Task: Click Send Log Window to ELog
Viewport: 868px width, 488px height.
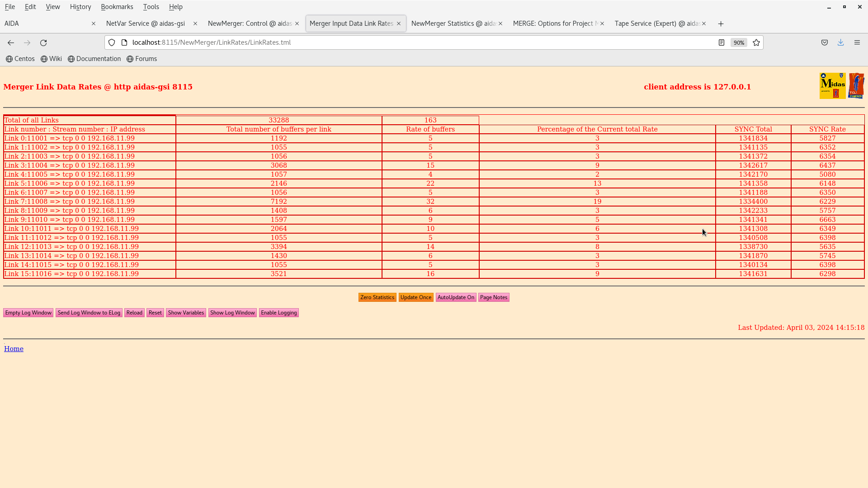Action: click(89, 313)
